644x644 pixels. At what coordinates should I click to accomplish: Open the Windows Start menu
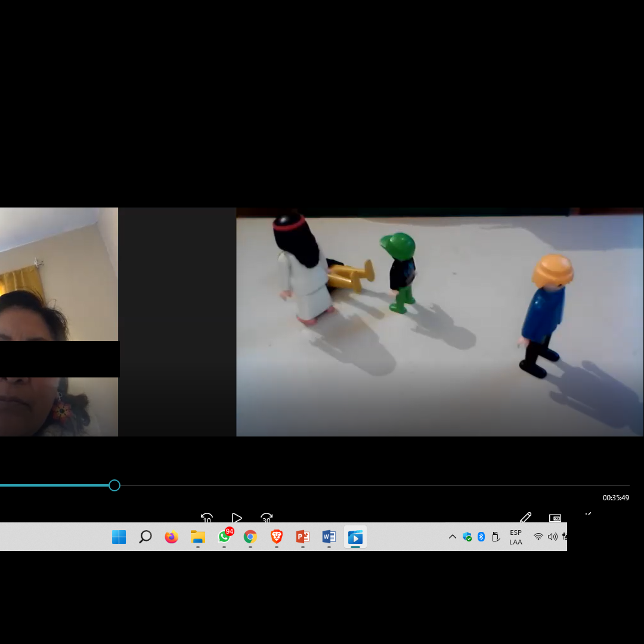click(119, 537)
